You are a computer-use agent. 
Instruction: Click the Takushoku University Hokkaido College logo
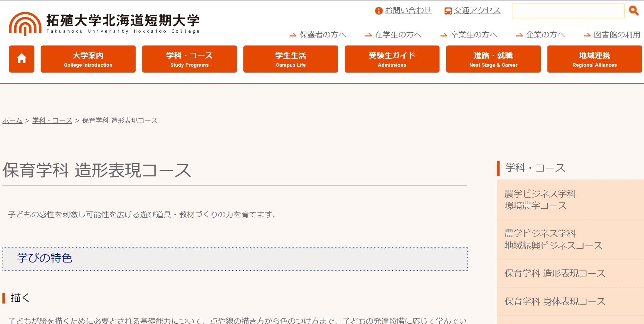pos(104,24)
